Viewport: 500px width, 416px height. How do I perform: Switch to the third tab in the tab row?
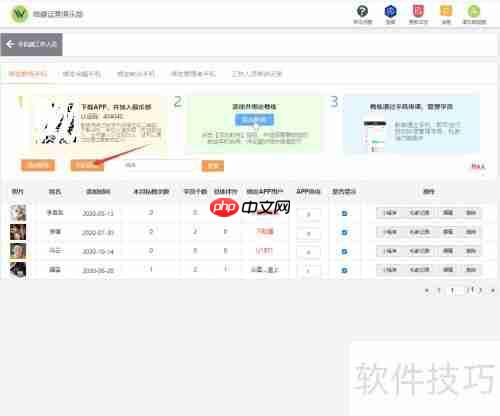click(x=136, y=74)
